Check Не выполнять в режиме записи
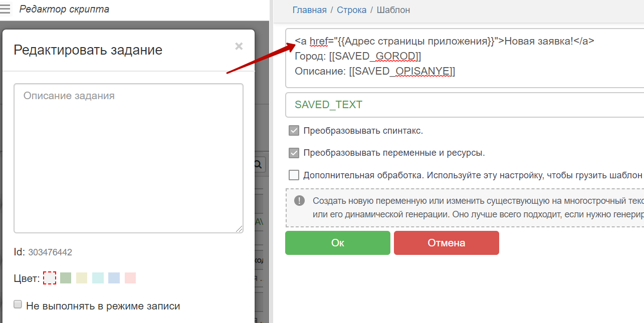644x323 pixels. (18, 303)
